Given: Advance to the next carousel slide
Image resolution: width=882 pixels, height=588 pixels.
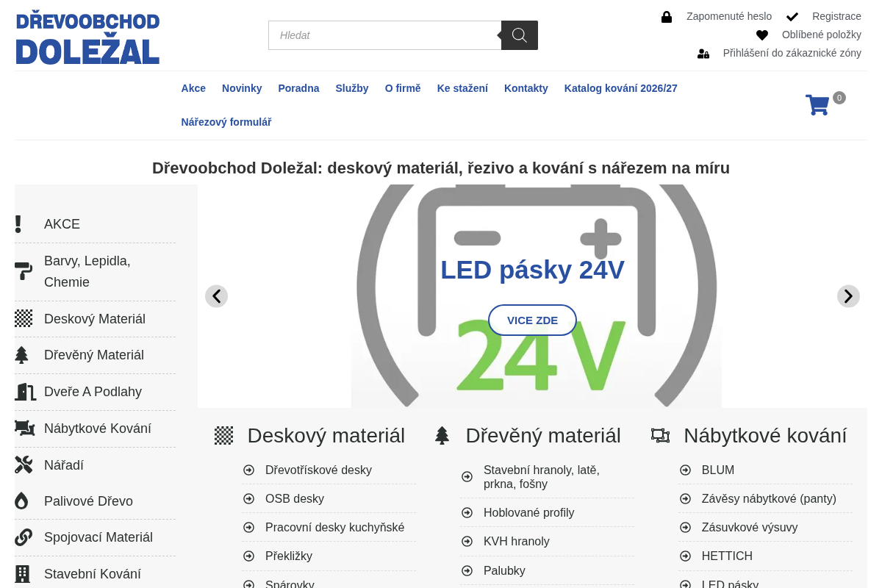Looking at the screenshot, I should click(848, 296).
